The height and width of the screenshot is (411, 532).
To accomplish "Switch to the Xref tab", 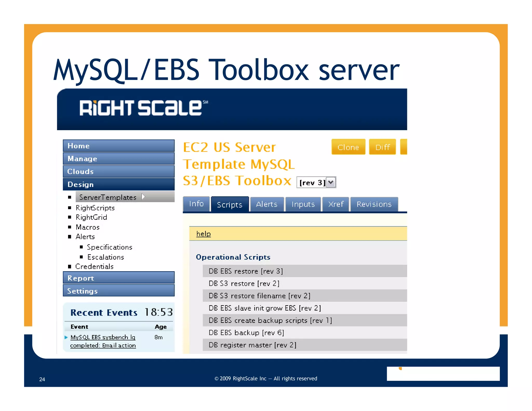I will click(336, 204).
